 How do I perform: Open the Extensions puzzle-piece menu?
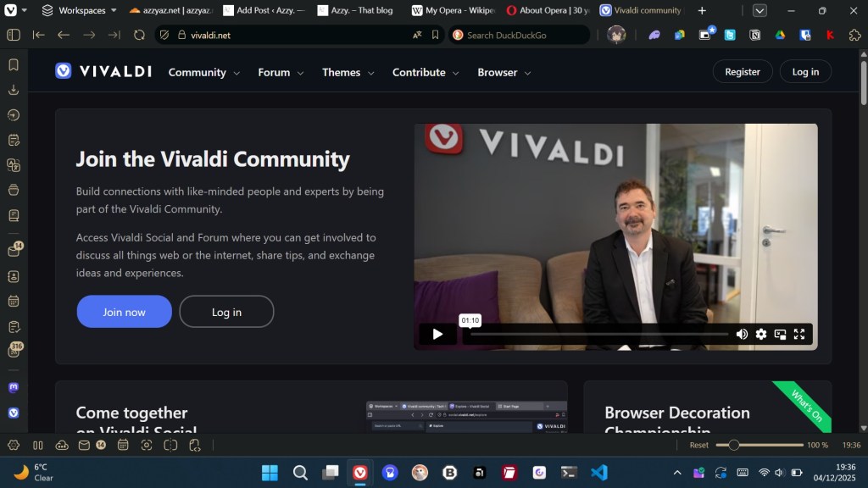point(854,35)
